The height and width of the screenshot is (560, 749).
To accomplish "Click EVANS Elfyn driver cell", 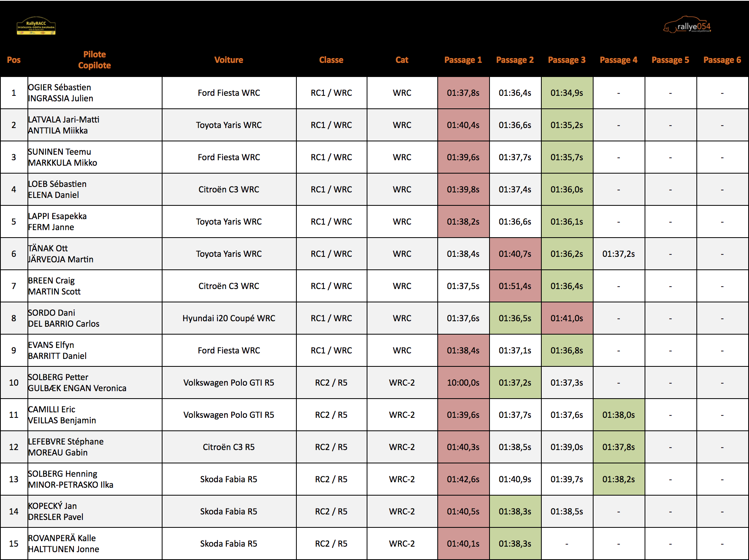I will tap(95, 351).
